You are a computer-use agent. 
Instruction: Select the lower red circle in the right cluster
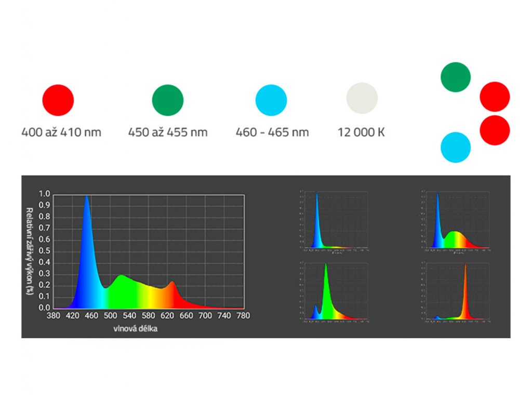point(495,130)
